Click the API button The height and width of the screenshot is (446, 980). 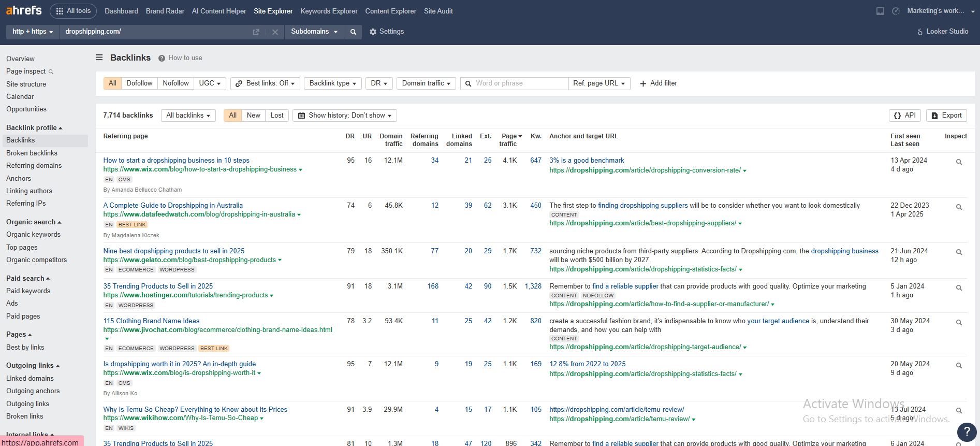pyautogui.click(x=904, y=116)
